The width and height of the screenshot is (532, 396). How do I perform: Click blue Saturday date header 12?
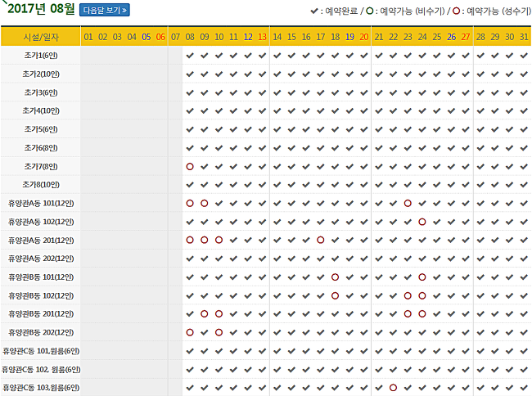click(x=248, y=37)
